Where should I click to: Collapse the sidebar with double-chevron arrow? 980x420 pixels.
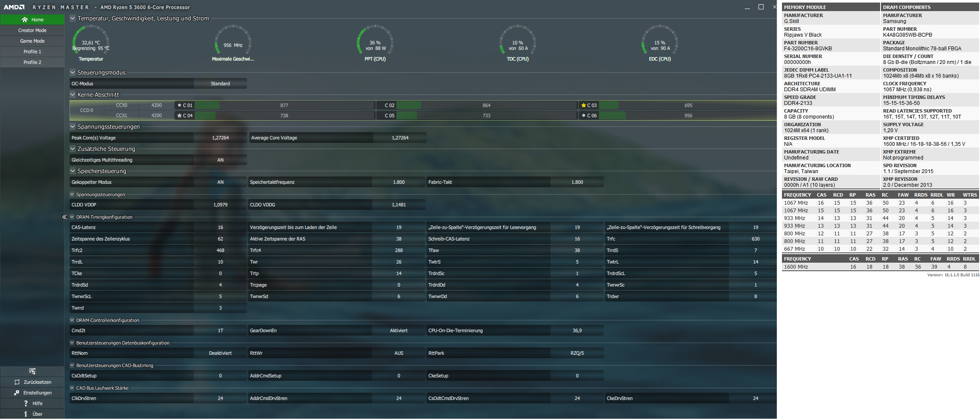[64, 217]
